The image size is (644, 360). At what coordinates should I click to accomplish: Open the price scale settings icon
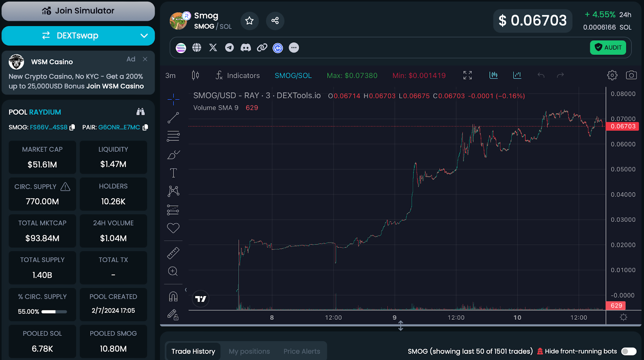tap(623, 317)
